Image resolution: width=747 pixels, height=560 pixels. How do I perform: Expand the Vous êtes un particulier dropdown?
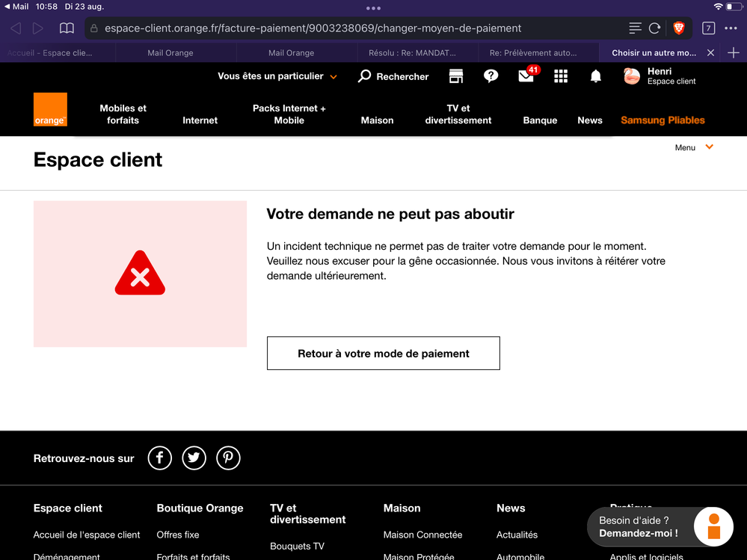277,76
